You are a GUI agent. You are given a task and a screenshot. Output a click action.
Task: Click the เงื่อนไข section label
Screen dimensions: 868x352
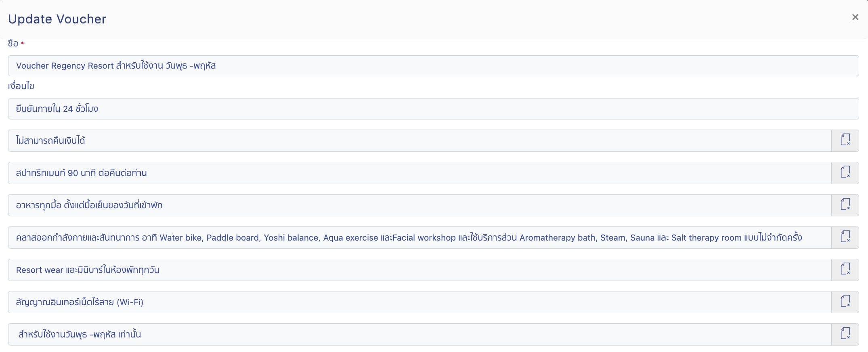(x=21, y=86)
